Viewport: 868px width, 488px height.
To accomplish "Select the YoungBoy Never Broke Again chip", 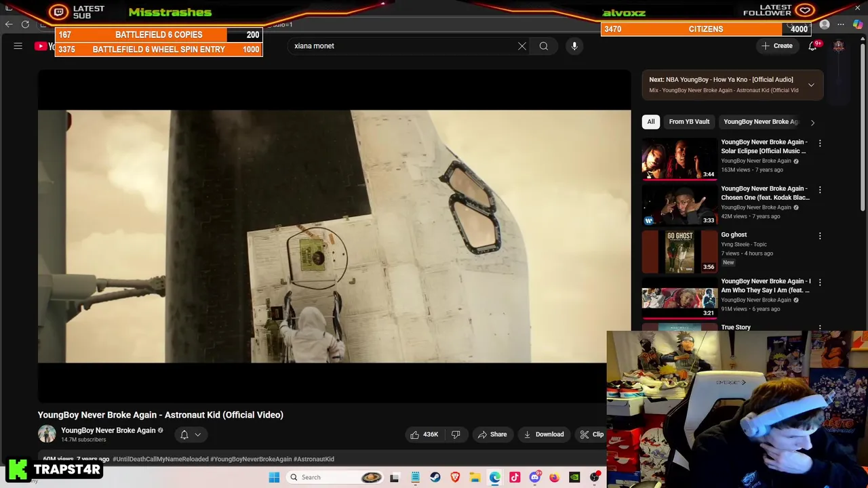I will coord(761,122).
